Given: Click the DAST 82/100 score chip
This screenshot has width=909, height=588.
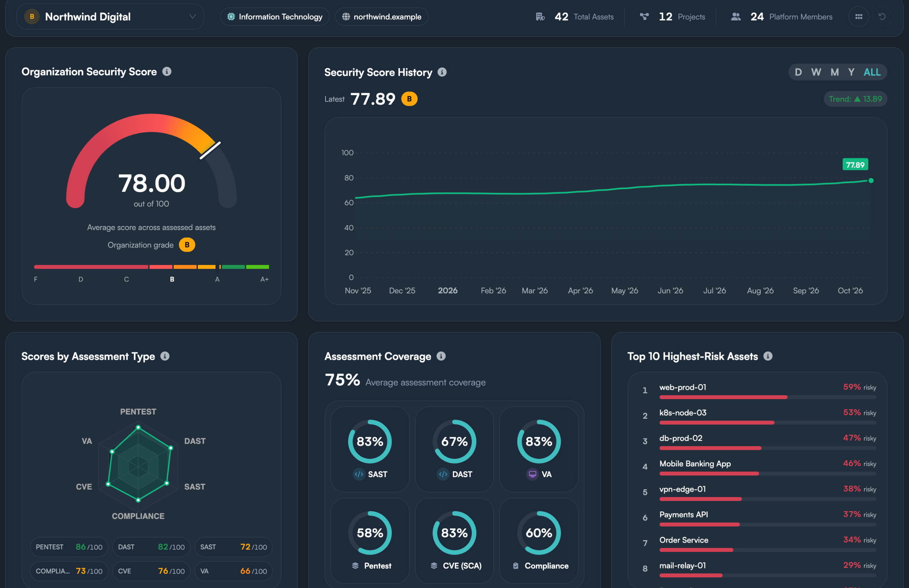Looking at the screenshot, I should point(151,547).
